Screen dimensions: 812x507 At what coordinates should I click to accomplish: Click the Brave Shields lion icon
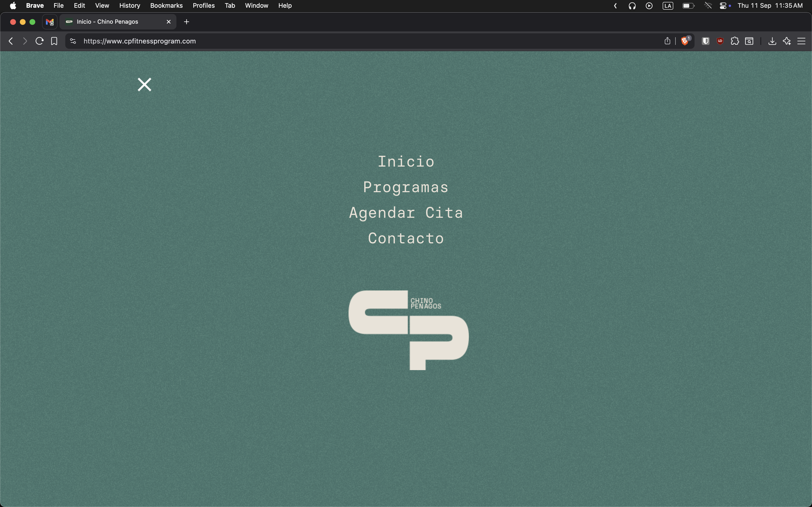click(x=685, y=41)
